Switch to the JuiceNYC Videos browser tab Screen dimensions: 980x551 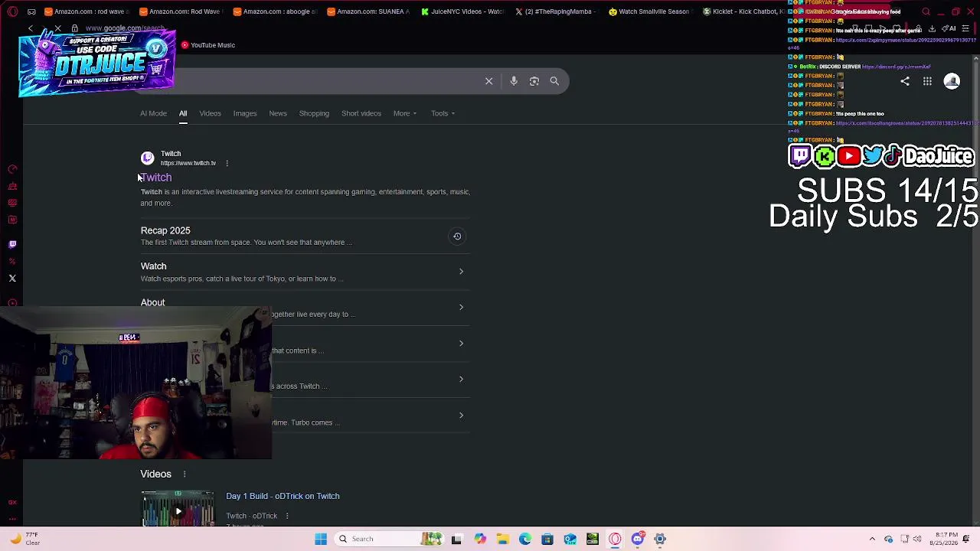tap(462, 11)
